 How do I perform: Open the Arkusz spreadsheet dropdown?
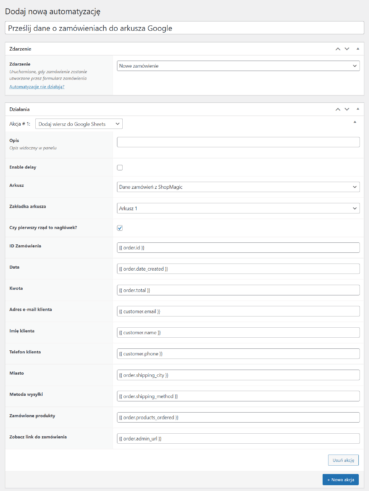click(x=238, y=187)
